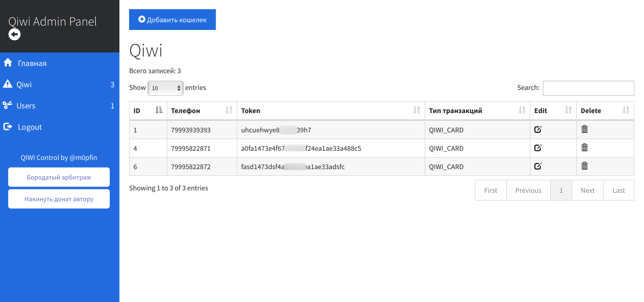Click the Logout arrow icon

click(x=8, y=127)
